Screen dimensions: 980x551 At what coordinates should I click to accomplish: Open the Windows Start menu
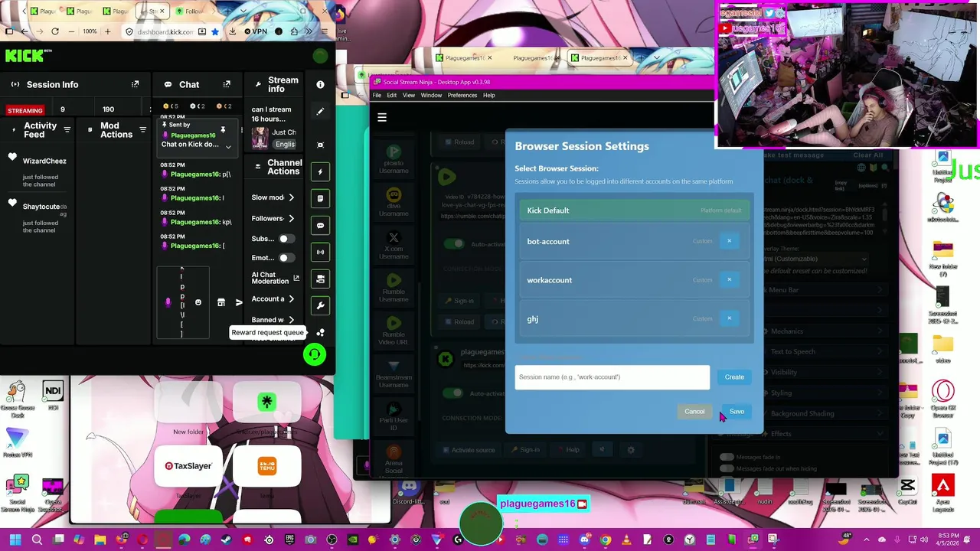click(x=15, y=540)
